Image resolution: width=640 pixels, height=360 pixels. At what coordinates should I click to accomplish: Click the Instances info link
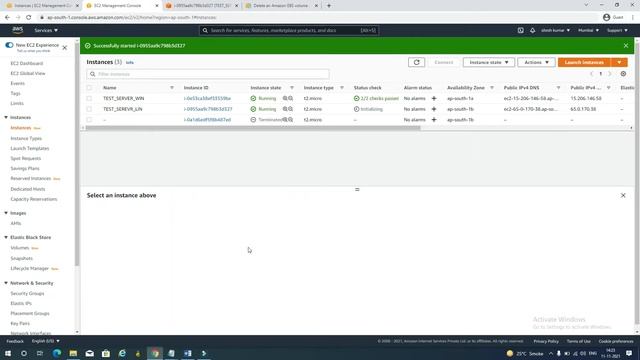pos(130,62)
